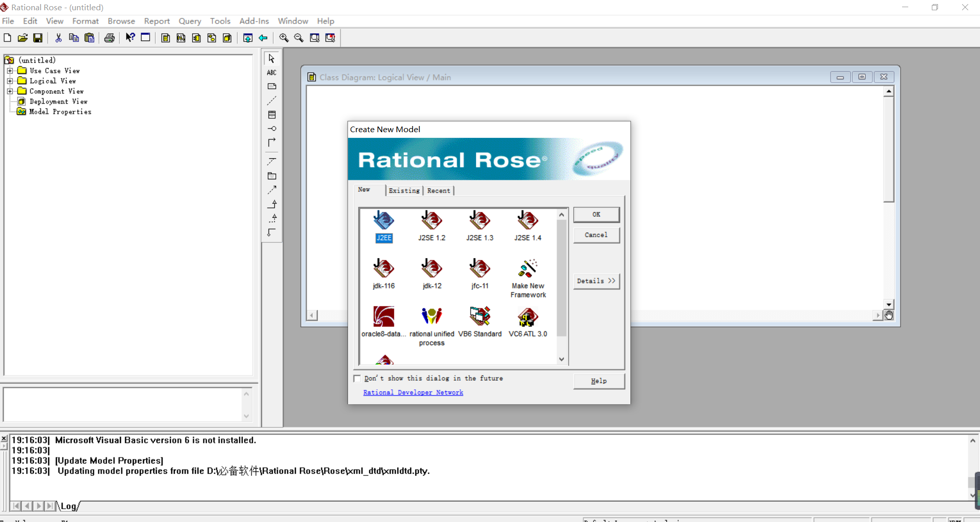Screen dimensions: 980x522
Task: Choose the jdk-116 framework icon
Action: tap(384, 274)
